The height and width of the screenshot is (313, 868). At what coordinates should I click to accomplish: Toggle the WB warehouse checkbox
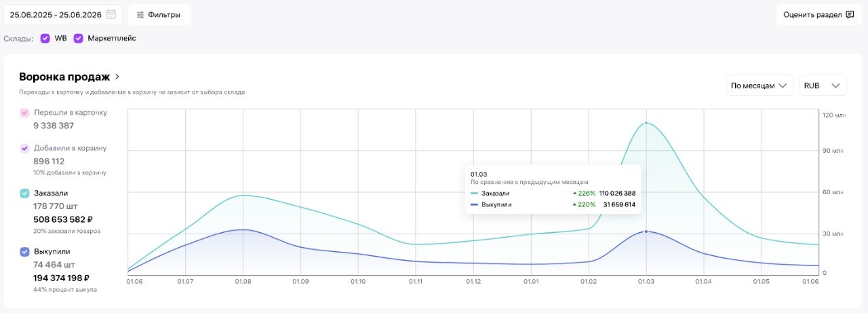(x=45, y=38)
